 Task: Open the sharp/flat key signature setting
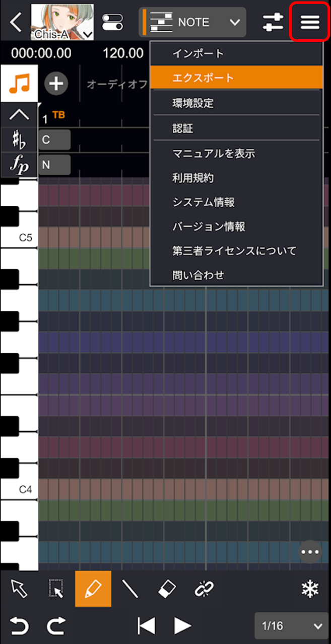coord(19,140)
